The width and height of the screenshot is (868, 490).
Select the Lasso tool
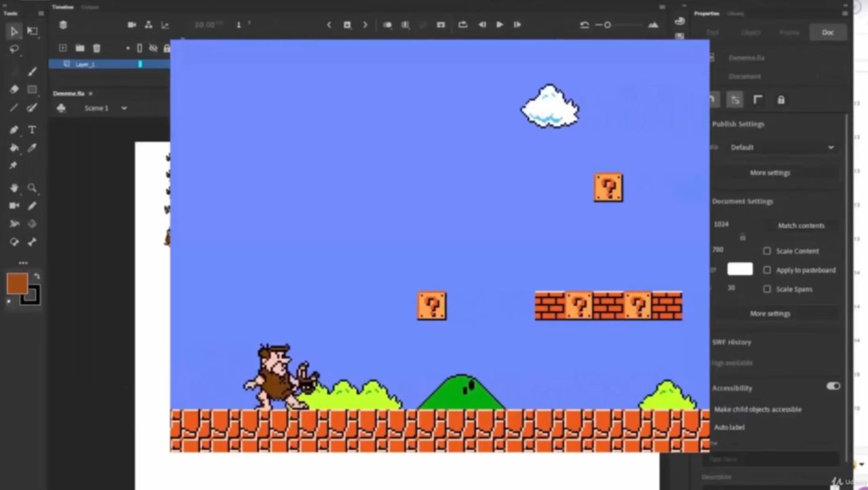tap(14, 50)
